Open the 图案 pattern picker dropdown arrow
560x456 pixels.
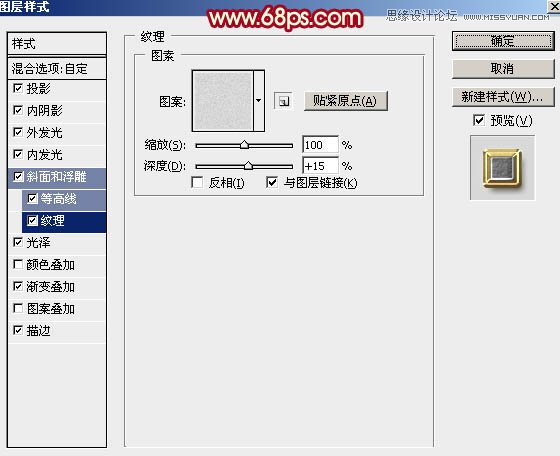click(x=259, y=101)
